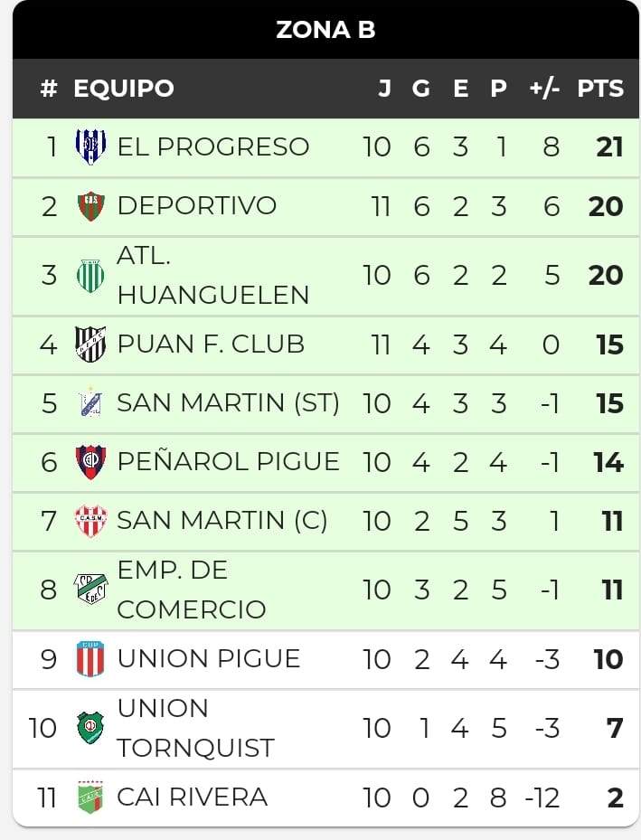Click the +/- column header
This screenshot has width=641, height=840.
point(544,89)
